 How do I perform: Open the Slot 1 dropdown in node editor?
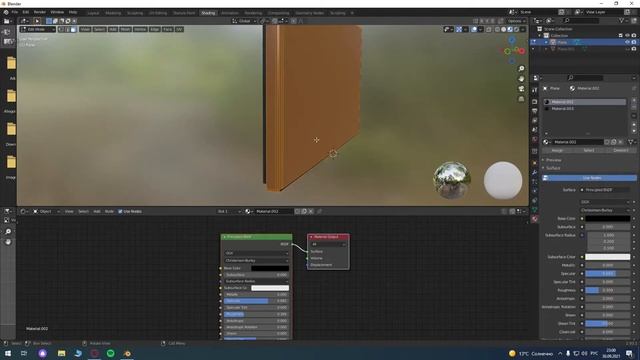[229, 211]
